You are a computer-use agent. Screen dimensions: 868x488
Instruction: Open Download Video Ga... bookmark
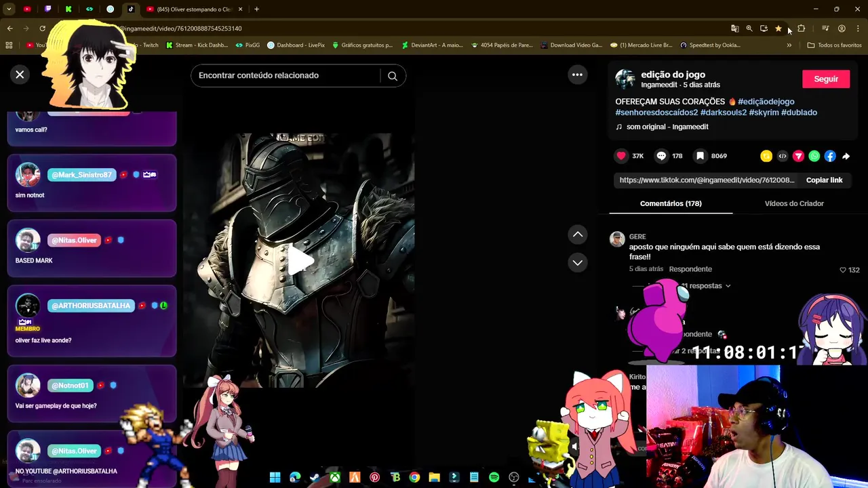click(x=571, y=45)
